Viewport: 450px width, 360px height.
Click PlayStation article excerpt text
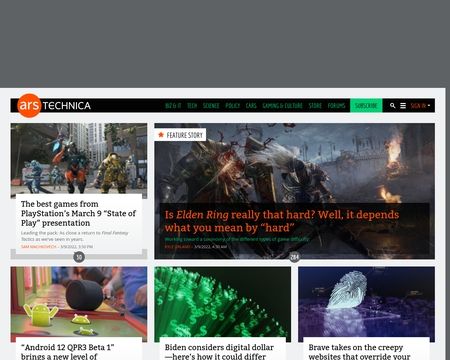[x=74, y=236]
